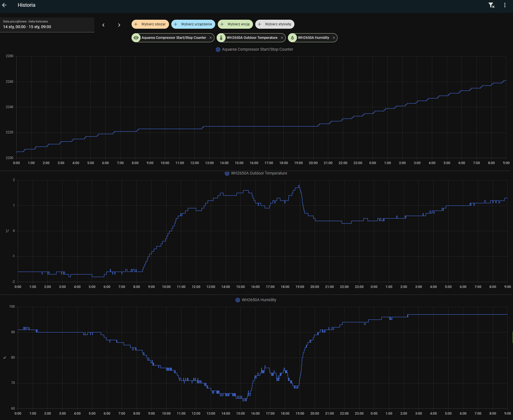Go to the next date range
Viewport: 513px width, 420px height.
click(119, 25)
